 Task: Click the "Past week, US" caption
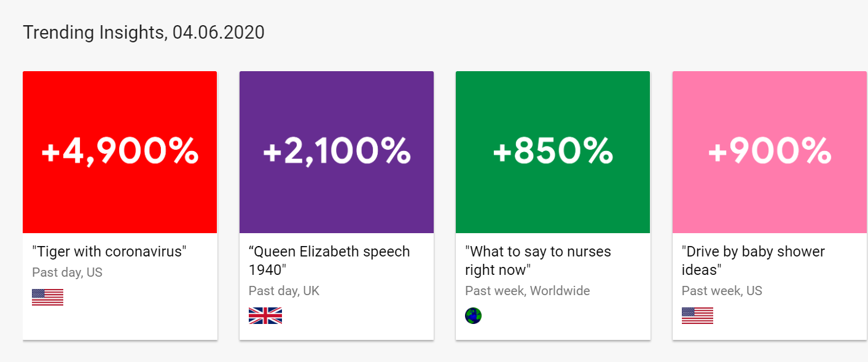click(x=722, y=291)
